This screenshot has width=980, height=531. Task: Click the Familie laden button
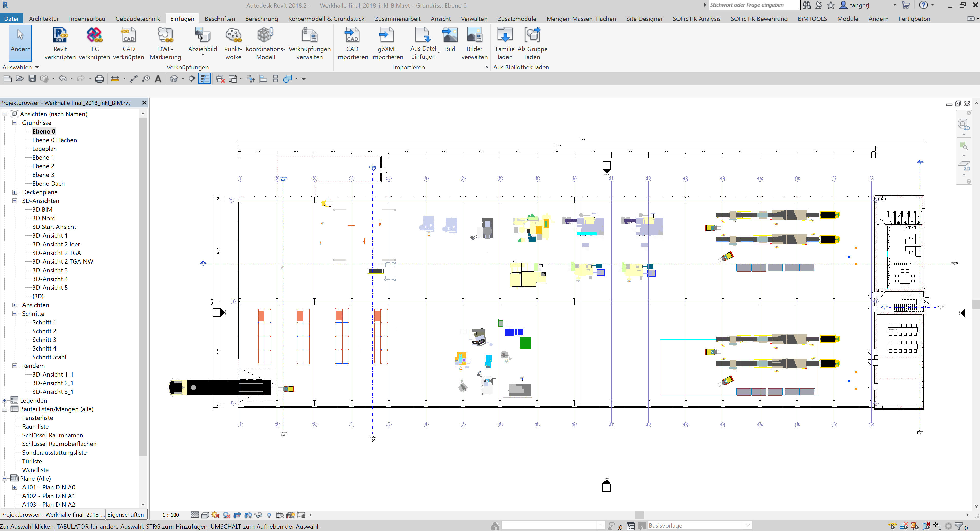pos(505,42)
